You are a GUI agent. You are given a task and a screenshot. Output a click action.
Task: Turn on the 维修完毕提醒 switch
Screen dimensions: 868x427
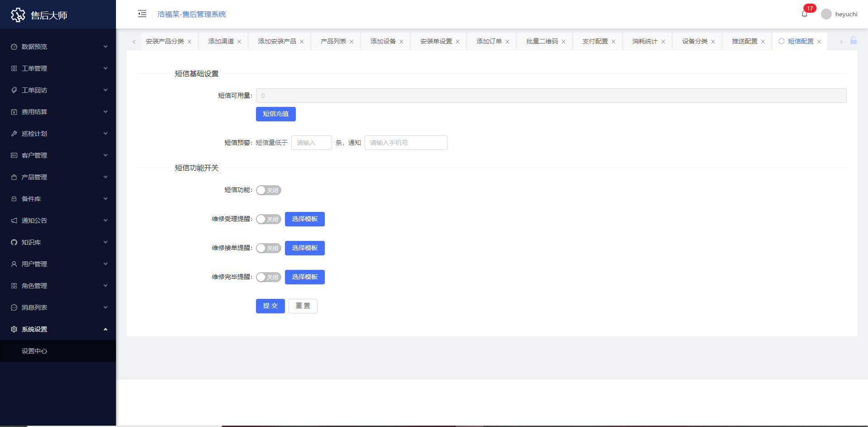click(x=268, y=277)
